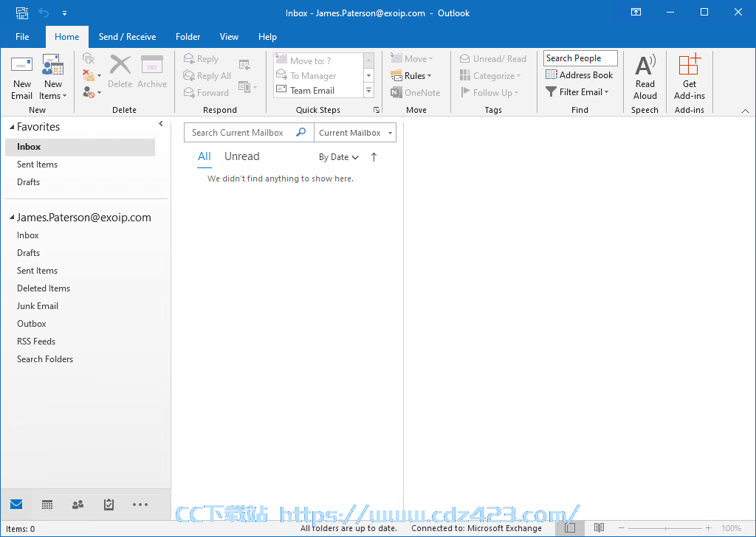
Task: Open the Current Mailbox scope dropdown
Action: click(x=355, y=133)
